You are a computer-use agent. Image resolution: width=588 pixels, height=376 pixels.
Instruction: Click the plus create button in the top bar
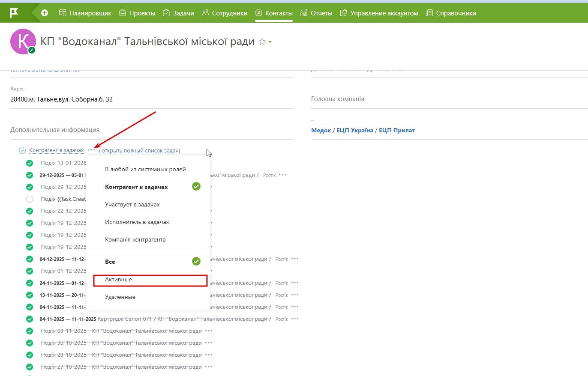click(x=45, y=13)
